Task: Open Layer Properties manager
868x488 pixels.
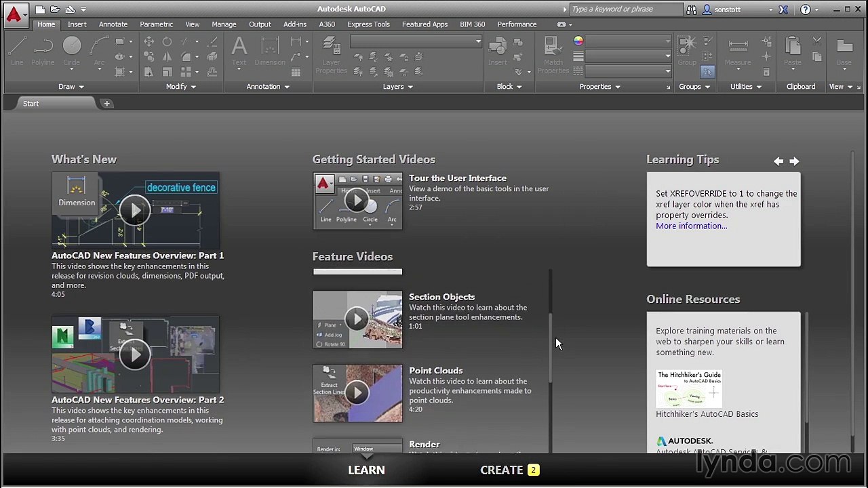Action: tap(331, 56)
